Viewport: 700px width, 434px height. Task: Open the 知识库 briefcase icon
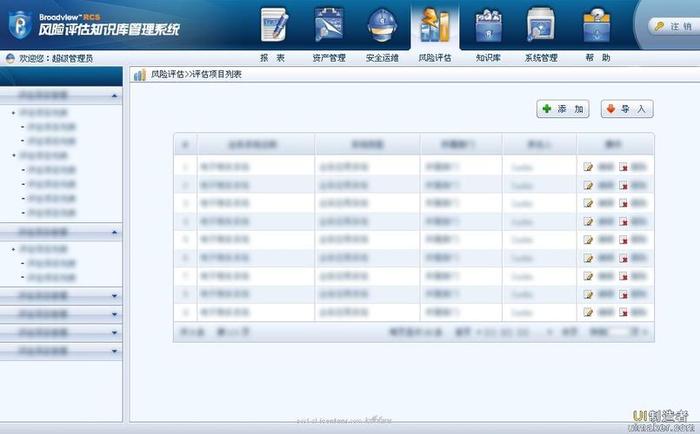488,26
